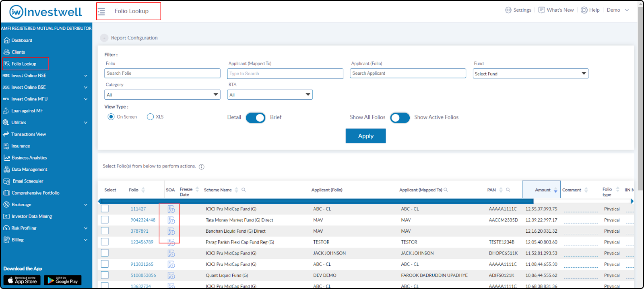
Task: Open Transactions View in sidebar
Action: [29, 134]
